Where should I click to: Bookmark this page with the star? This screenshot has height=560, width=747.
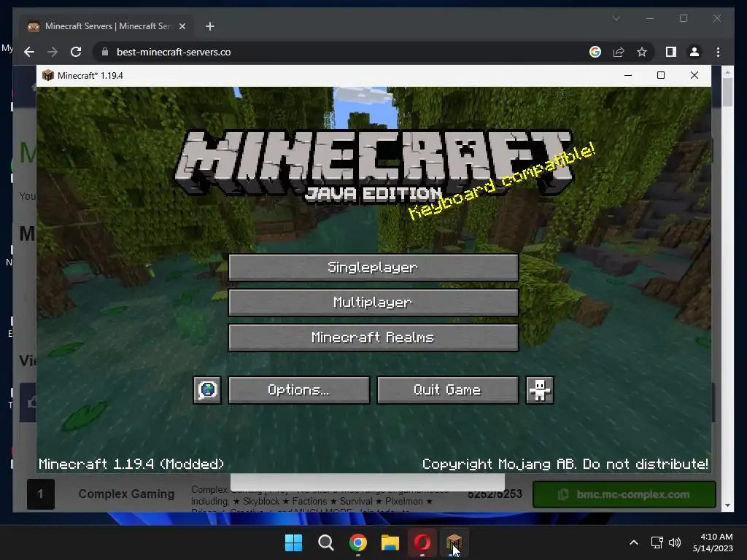[x=642, y=52]
